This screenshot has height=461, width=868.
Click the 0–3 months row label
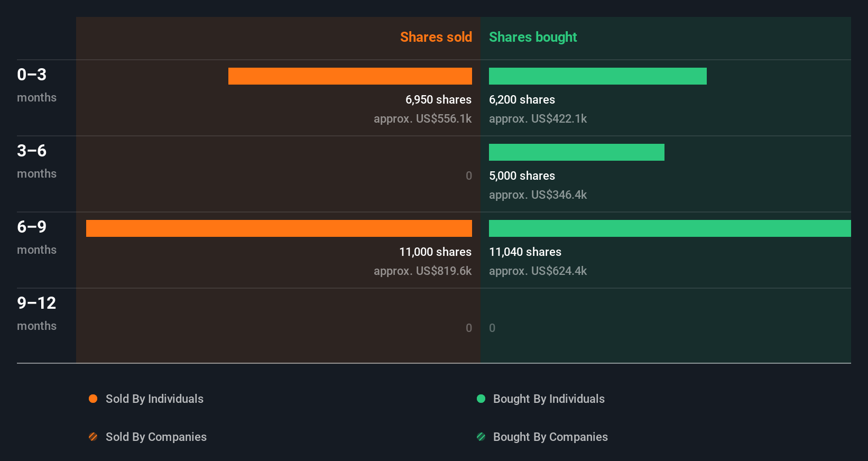point(36,85)
